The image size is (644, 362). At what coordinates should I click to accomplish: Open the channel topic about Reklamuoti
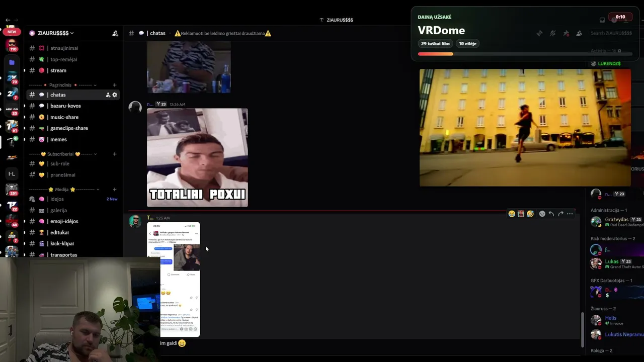pos(223,33)
